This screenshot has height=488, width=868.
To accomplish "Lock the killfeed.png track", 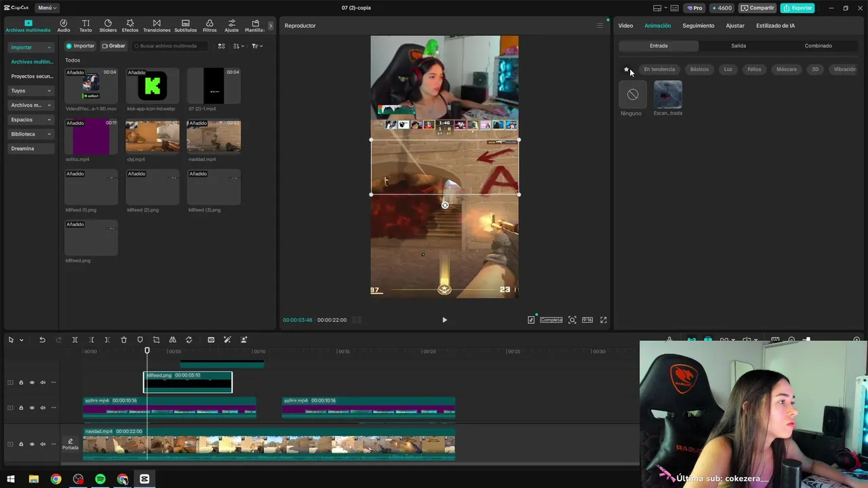I will click(21, 382).
